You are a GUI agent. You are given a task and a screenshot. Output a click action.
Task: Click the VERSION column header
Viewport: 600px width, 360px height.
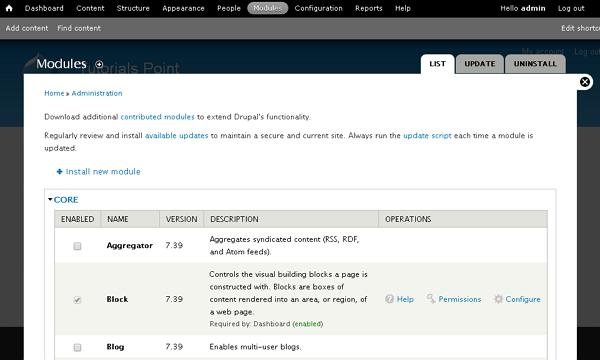(x=181, y=219)
